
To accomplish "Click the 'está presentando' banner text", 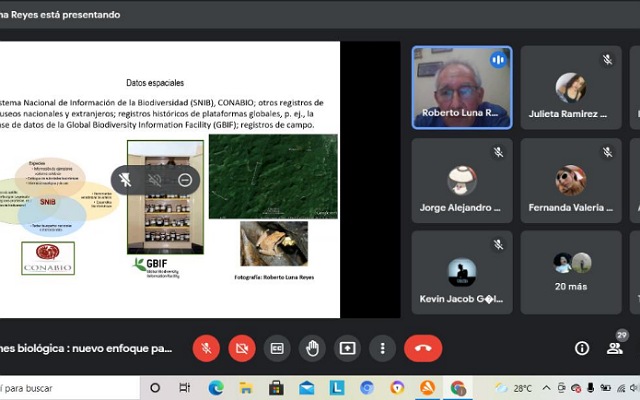I will click(79, 15).
